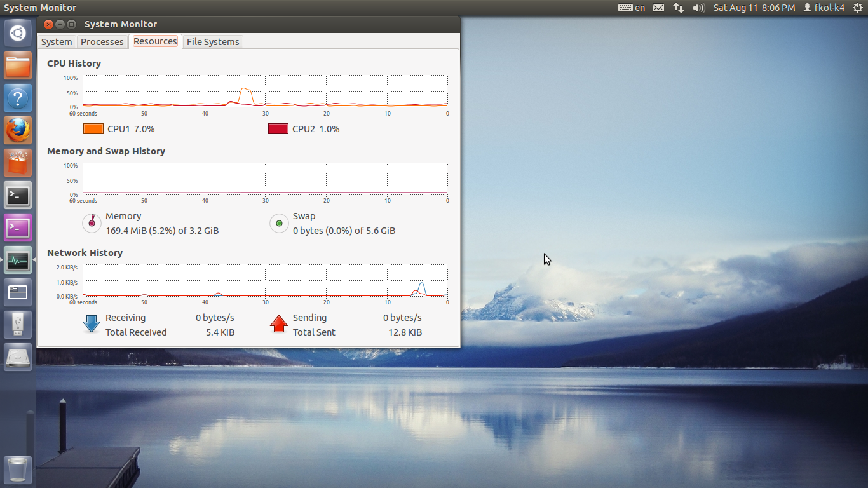
Task: Select the Resources tab
Action: (155, 41)
